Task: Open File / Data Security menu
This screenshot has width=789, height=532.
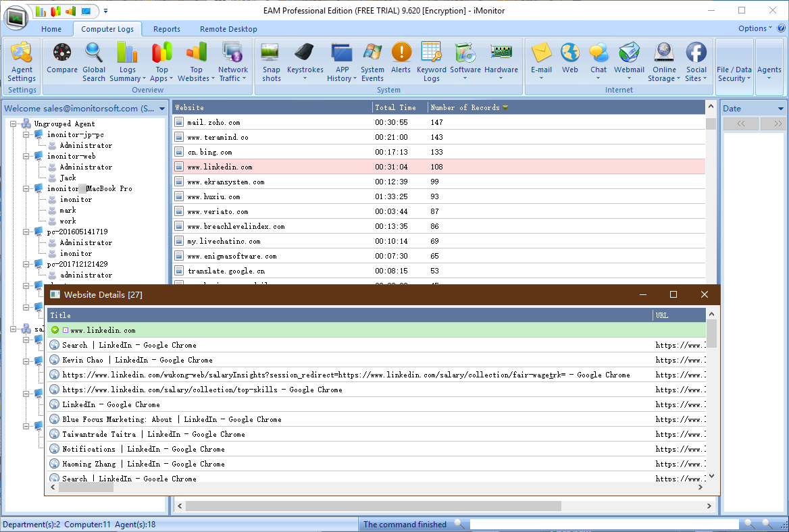Action: click(734, 74)
